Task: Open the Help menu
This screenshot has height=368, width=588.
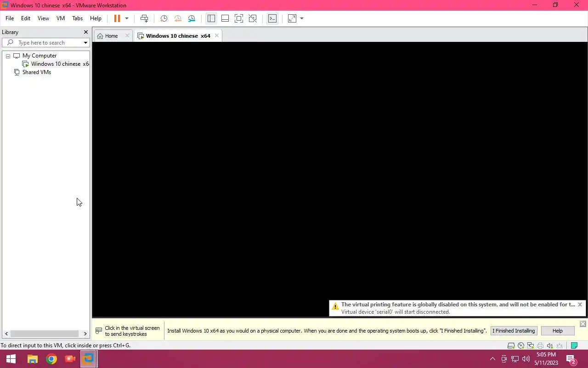Action: point(96,18)
